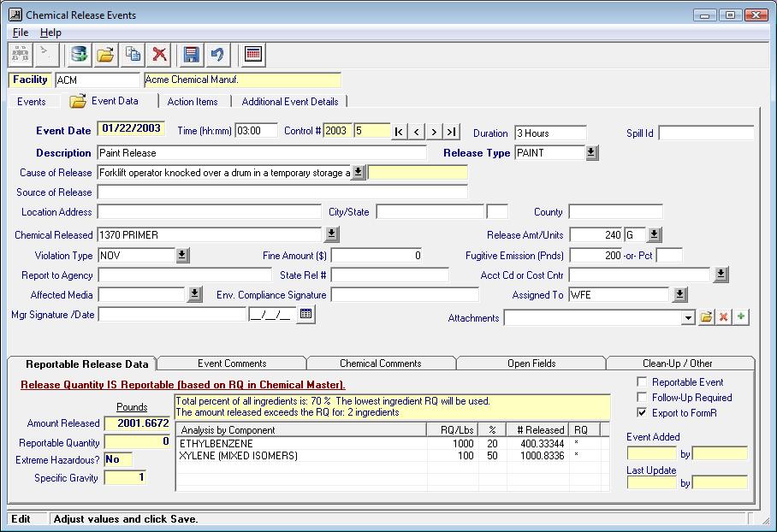Open the Chemical Released dropdown
Image resolution: width=777 pixels, height=532 pixels.
point(332,234)
